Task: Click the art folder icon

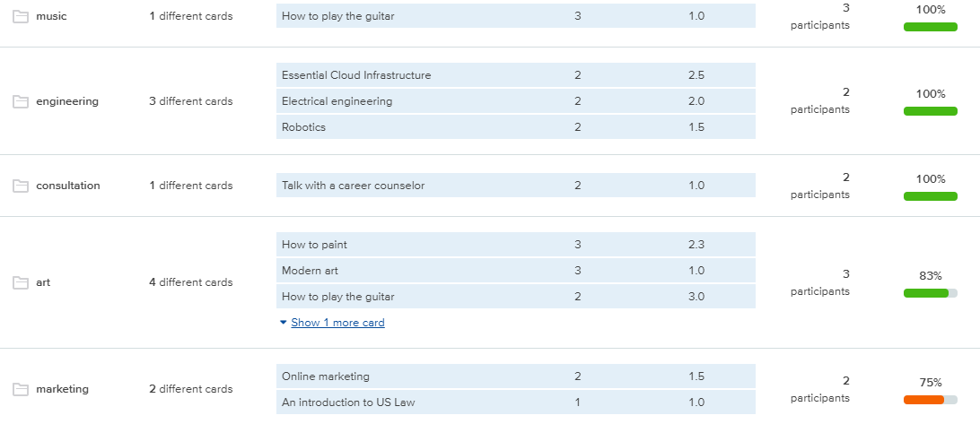Action: (x=21, y=283)
